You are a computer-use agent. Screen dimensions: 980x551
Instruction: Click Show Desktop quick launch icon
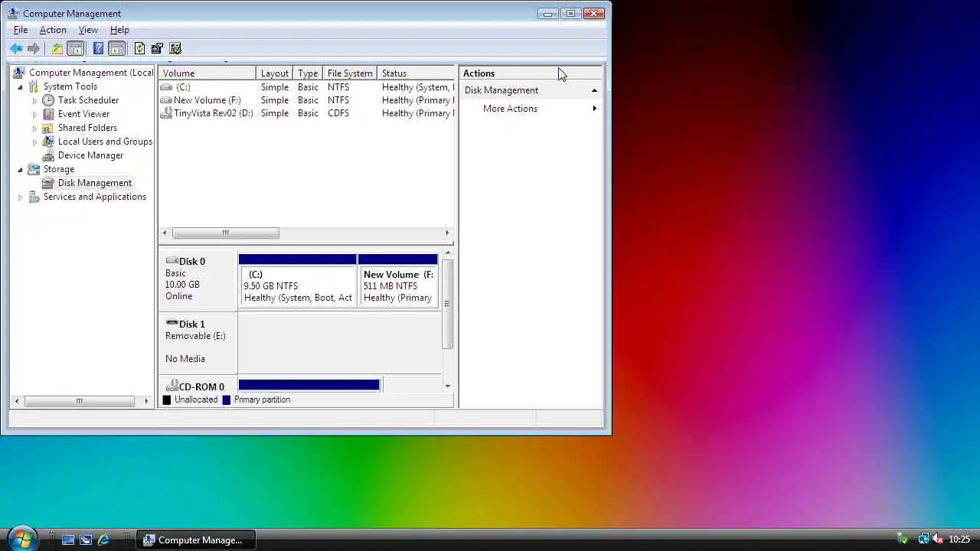[68, 540]
